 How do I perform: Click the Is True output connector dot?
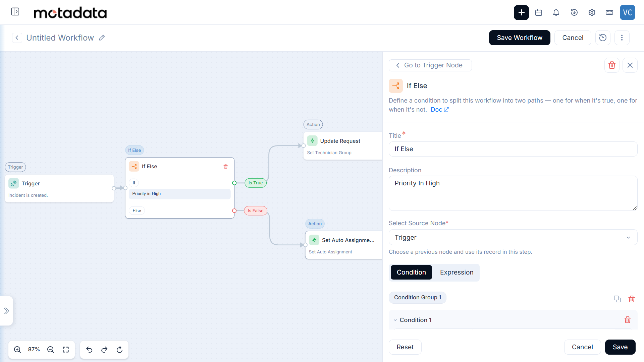pos(234,183)
